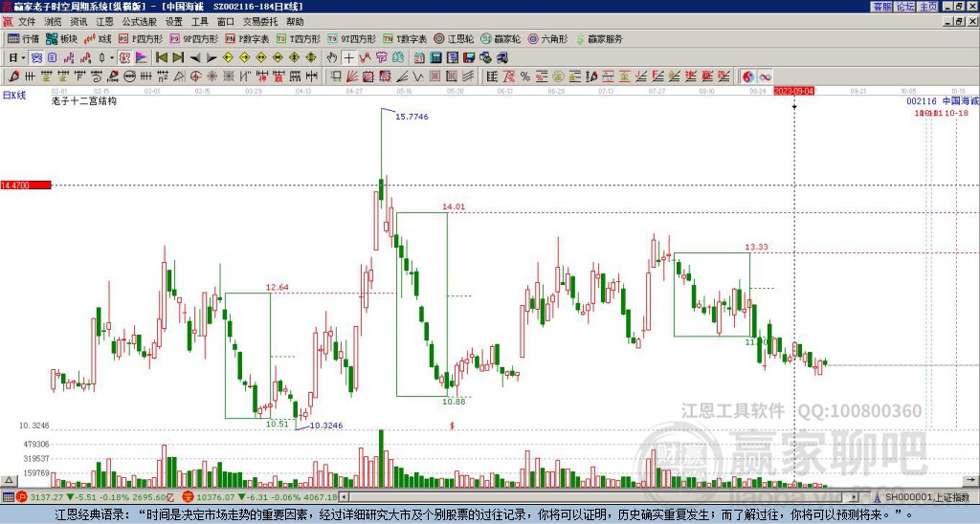Select the red fan lines tool

[352, 76]
